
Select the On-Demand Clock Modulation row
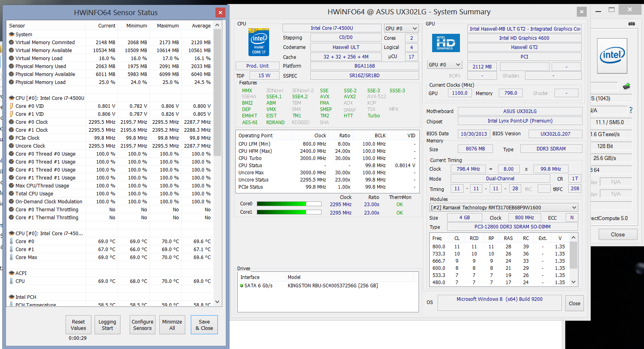pyautogui.click(x=110, y=201)
